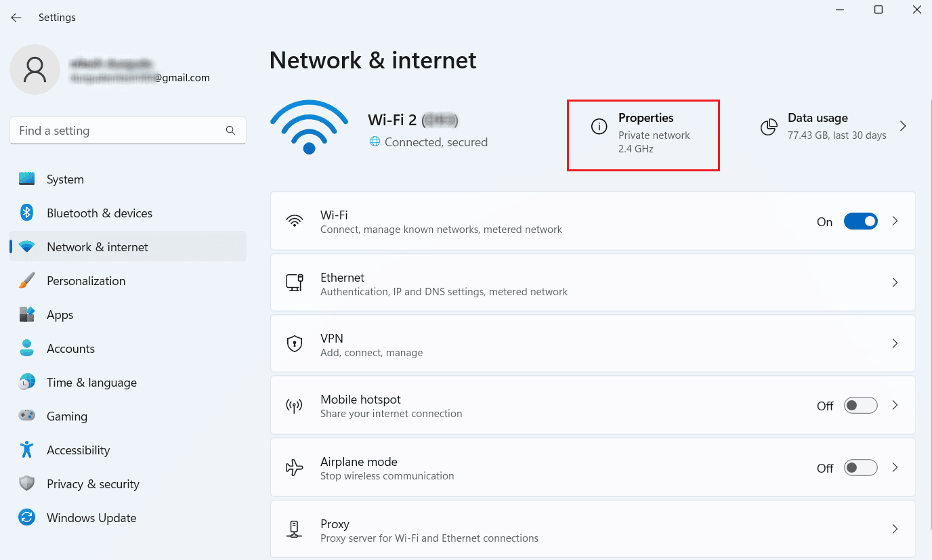Click the Airplane mode icon
932x560 pixels.
point(295,467)
